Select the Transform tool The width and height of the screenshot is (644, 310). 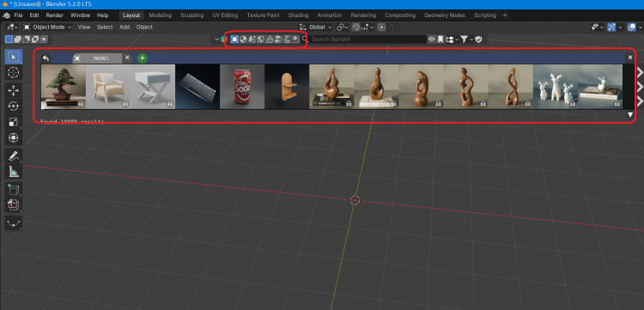pyautogui.click(x=14, y=138)
